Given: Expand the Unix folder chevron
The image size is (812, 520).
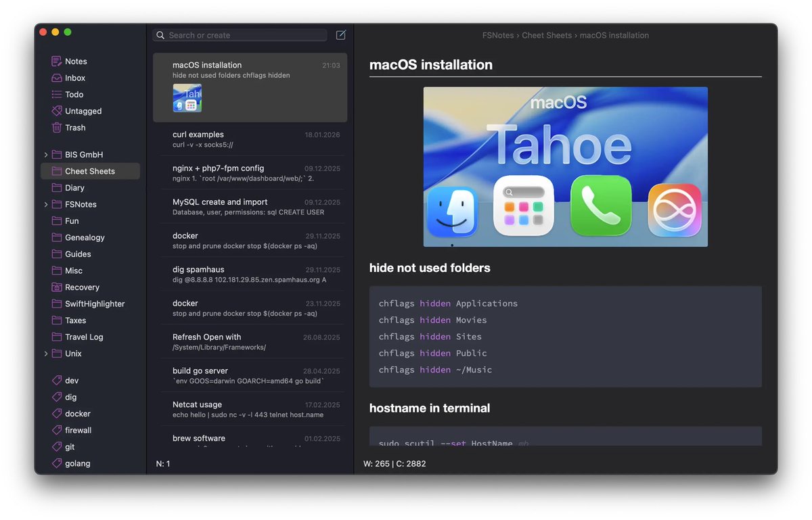Looking at the screenshot, I should pos(46,354).
